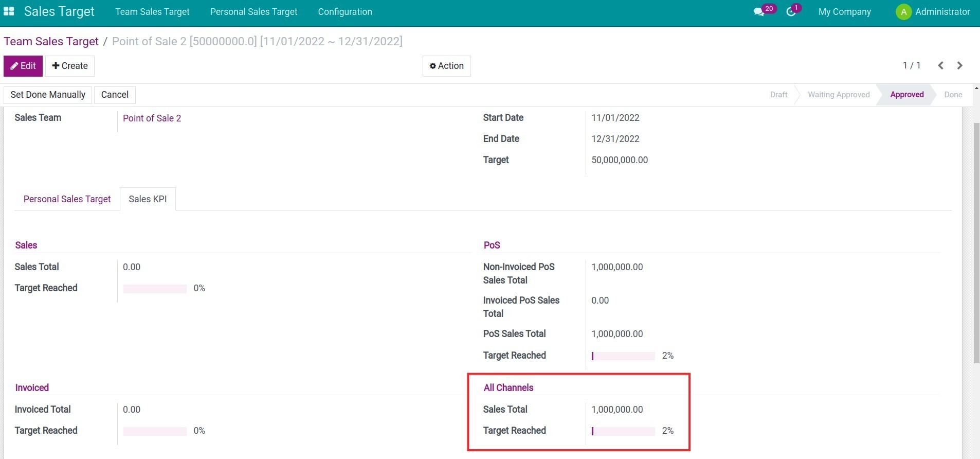This screenshot has width=980, height=459.
Task: Create a new sales target record
Action: (70, 66)
